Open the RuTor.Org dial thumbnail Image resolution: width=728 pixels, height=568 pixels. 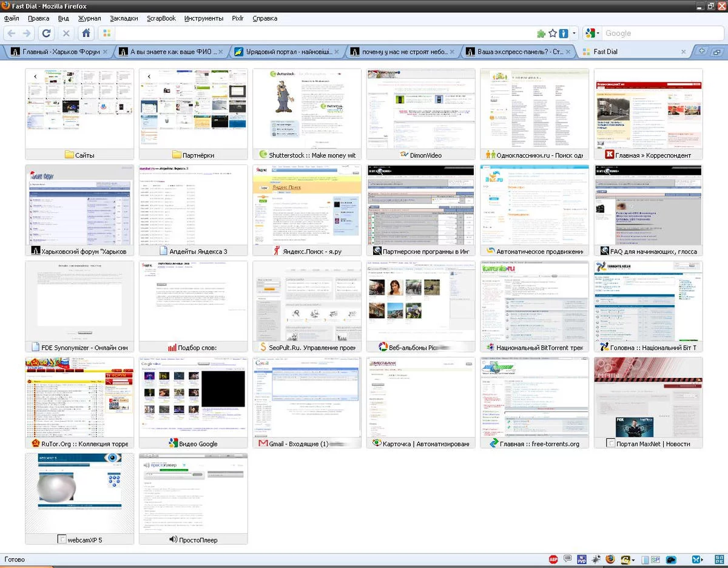pos(79,403)
